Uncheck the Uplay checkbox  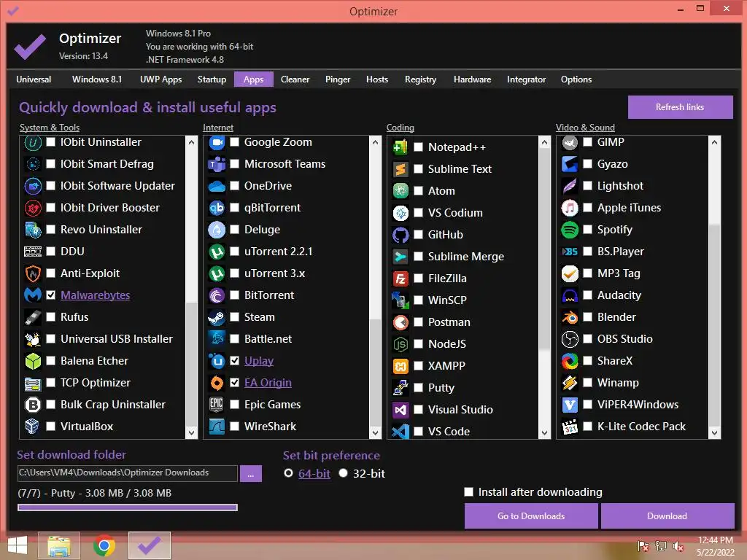tap(234, 361)
